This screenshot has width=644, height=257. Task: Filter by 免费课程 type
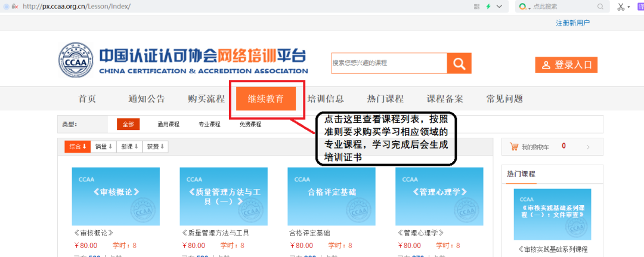tap(250, 125)
